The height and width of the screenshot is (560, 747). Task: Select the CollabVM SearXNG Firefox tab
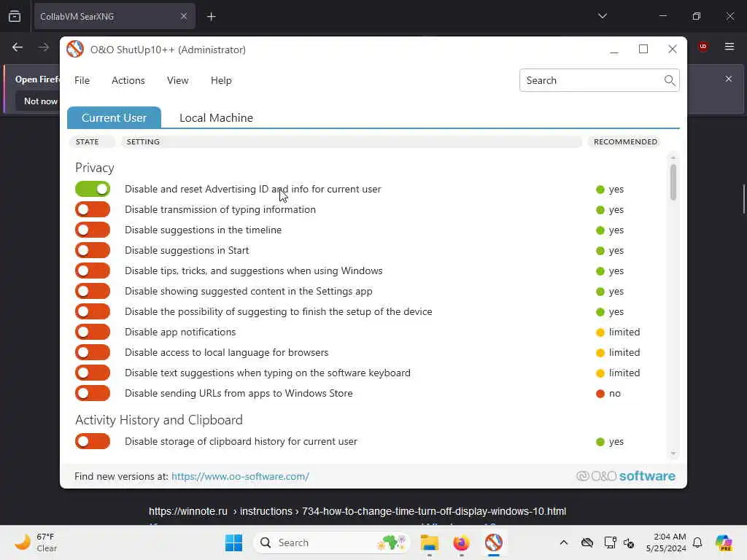[115, 16]
